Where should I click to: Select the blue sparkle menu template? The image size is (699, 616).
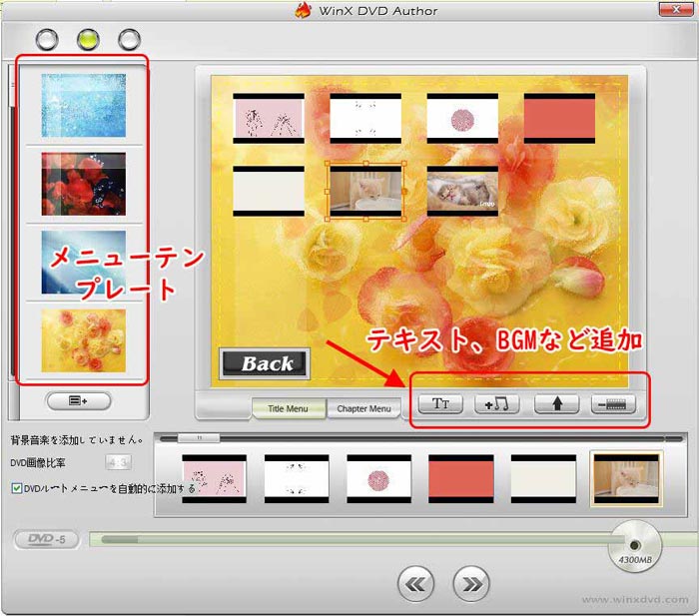click(x=84, y=106)
